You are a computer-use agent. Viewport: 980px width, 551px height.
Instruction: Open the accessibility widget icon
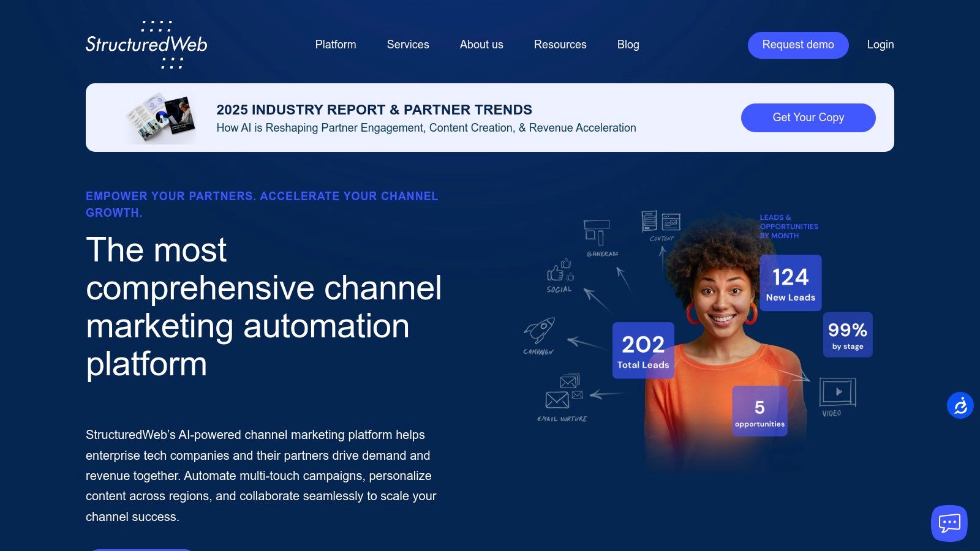(x=960, y=405)
